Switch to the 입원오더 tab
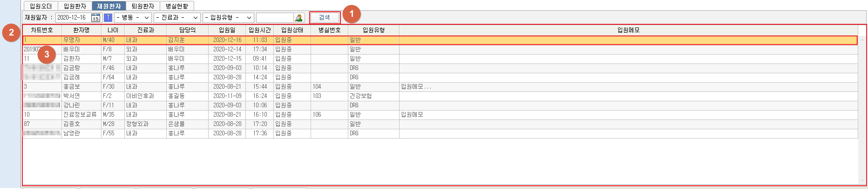Screen dimensions: 868x189 point(41,6)
